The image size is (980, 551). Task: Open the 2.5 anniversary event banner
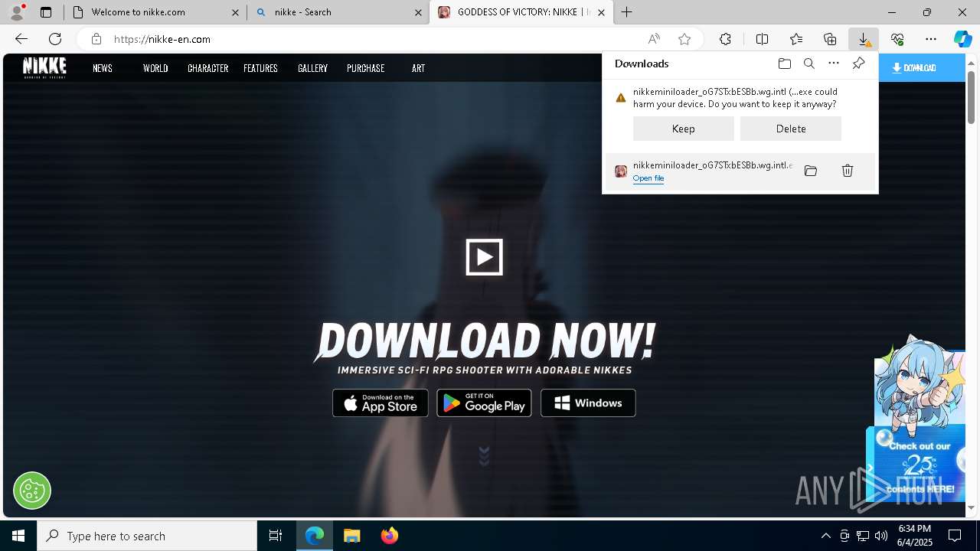tap(920, 464)
